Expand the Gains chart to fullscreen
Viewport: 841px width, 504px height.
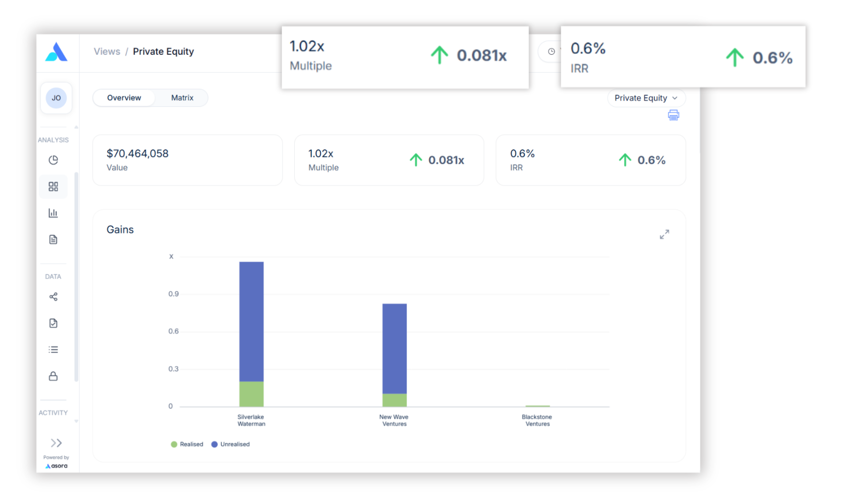pyautogui.click(x=664, y=234)
